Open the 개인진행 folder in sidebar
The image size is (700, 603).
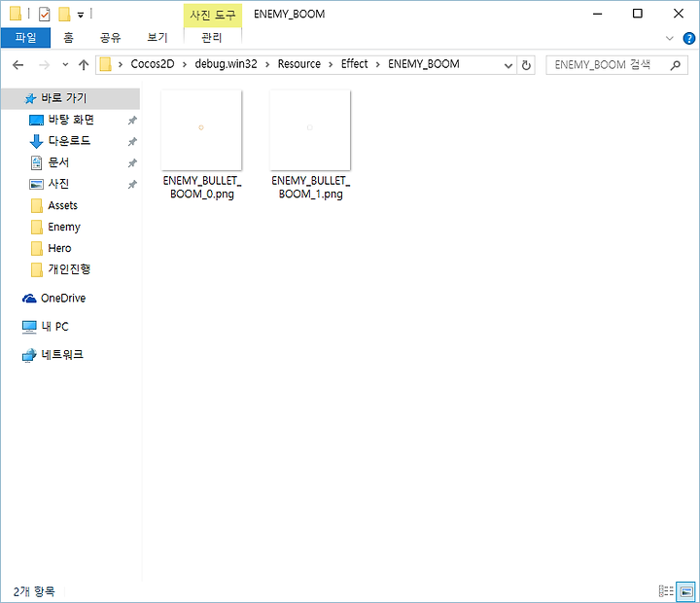pyautogui.click(x=69, y=269)
